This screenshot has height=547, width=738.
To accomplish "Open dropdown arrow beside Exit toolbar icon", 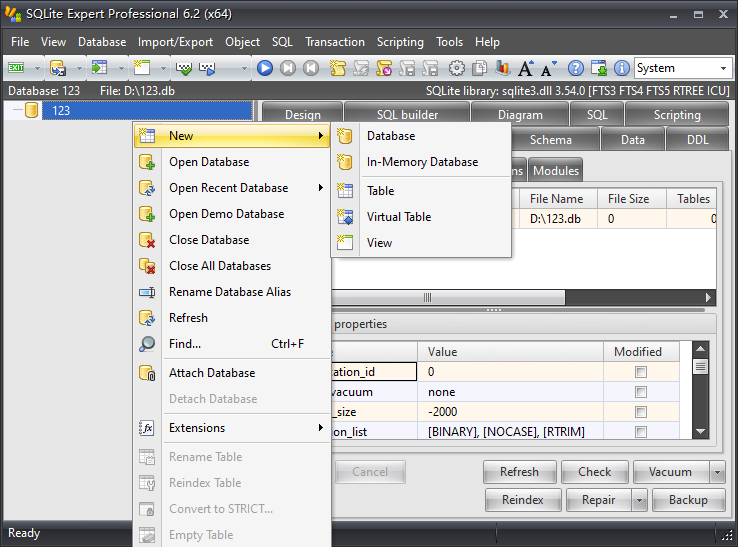I will point(37,69).
